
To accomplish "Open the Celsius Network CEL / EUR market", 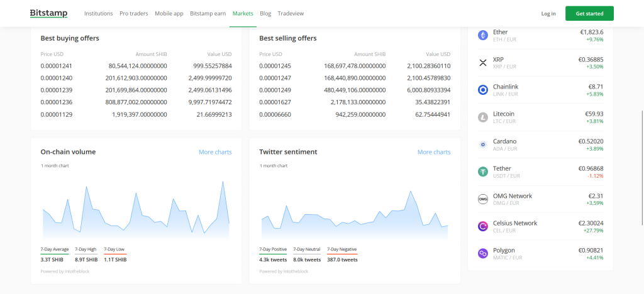I will (540, 226).
